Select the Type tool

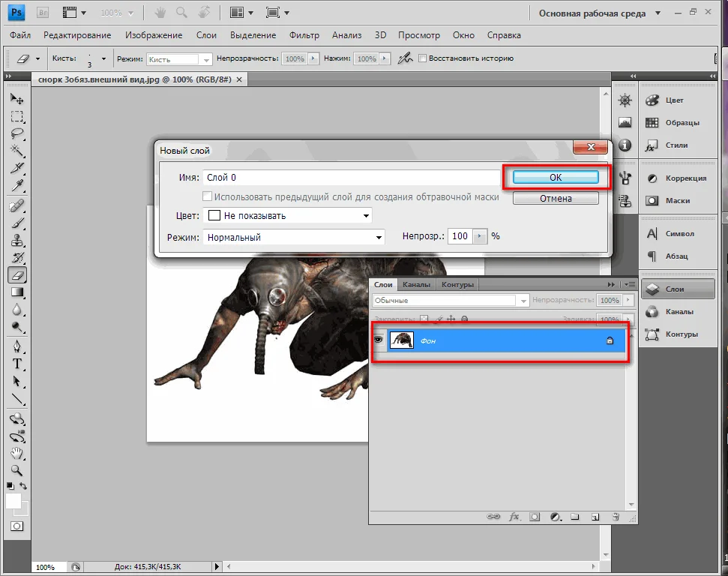tap(16, 364)
